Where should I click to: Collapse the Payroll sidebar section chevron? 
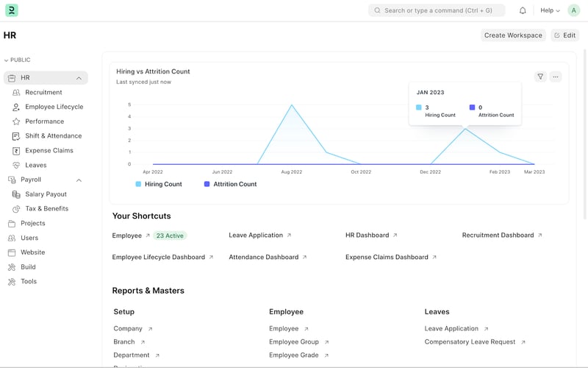pyautogui.click(x=79, y=180)
